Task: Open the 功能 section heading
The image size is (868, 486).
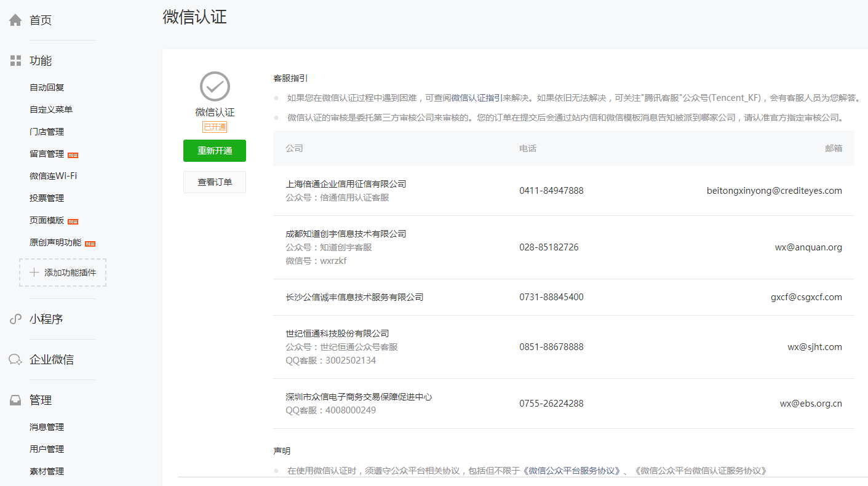Action: [x=41, y=61]
